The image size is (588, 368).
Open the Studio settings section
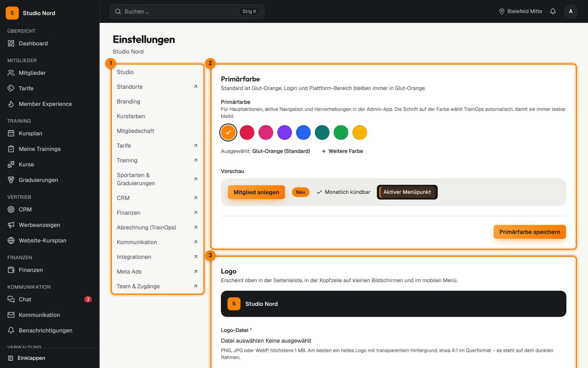157,72
